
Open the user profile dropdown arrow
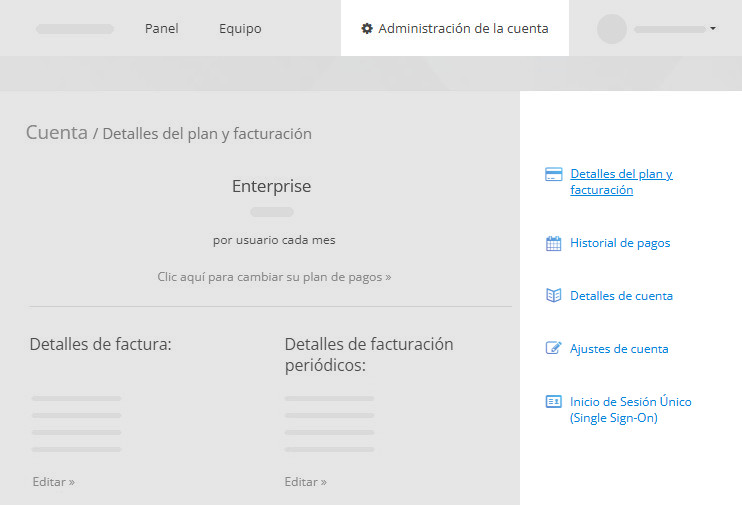click(713, 28)
